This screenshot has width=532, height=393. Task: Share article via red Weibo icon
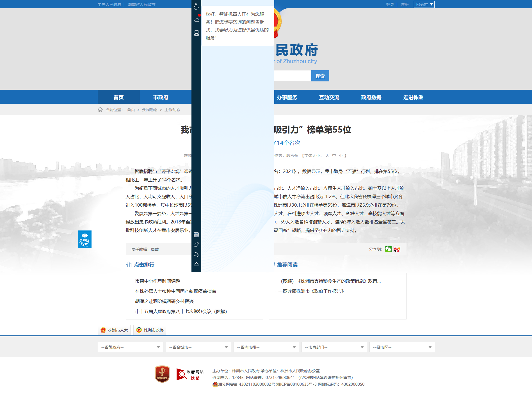click(397, 249)
